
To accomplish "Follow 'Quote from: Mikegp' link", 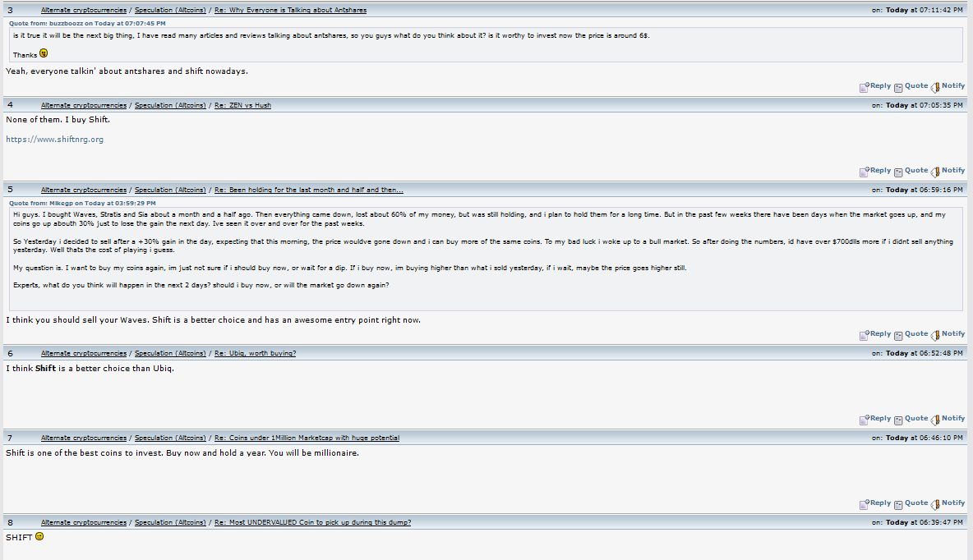I will pyautogui.click(x=82, y=204).
